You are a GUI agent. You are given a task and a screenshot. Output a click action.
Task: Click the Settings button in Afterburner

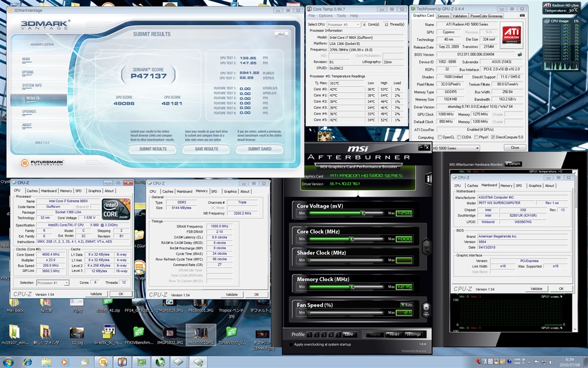413,334
